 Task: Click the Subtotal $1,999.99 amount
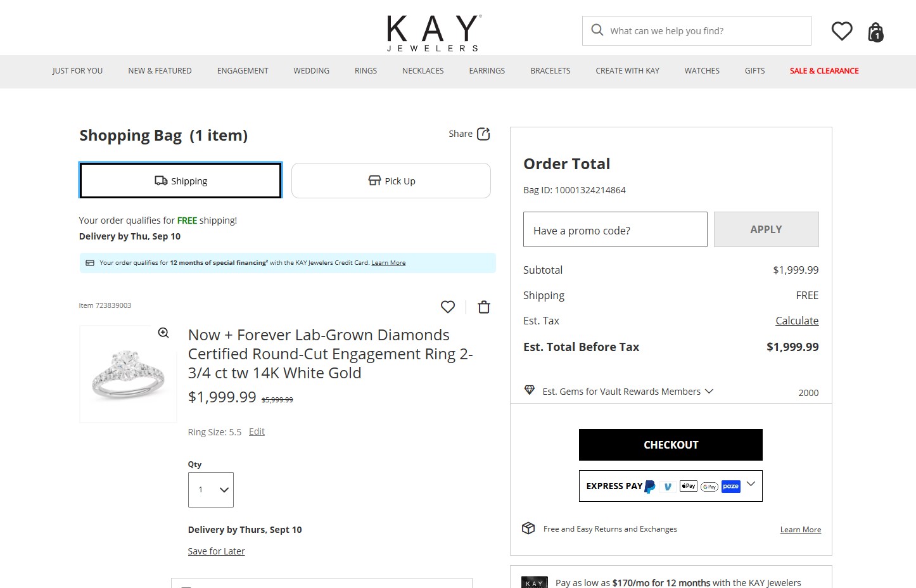[x=796, y=270]
